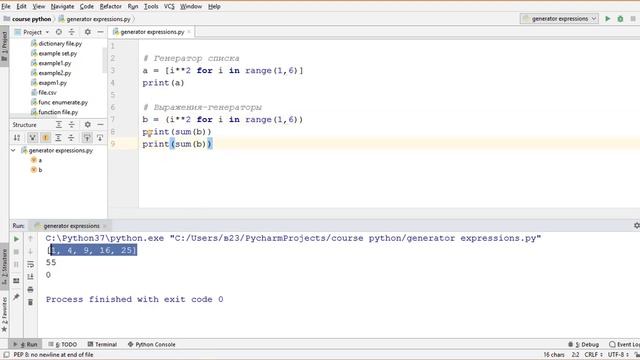Collapse the generator expressions.py node in Structure
Image resolution: width=640 pixels, height=360 pixels.
(13, 151)
